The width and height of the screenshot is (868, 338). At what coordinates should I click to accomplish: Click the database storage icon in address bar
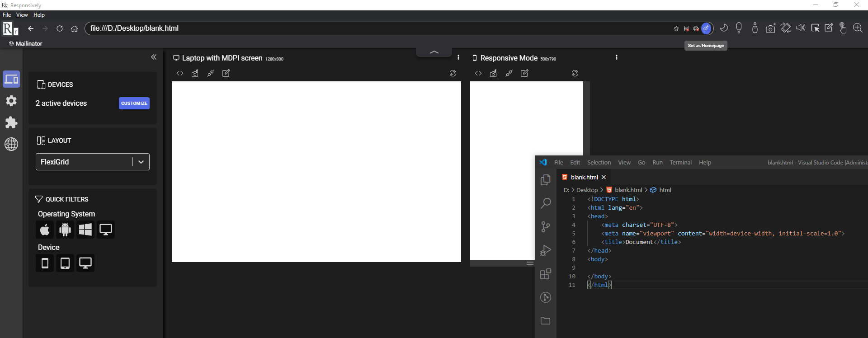tap(686, 28)
